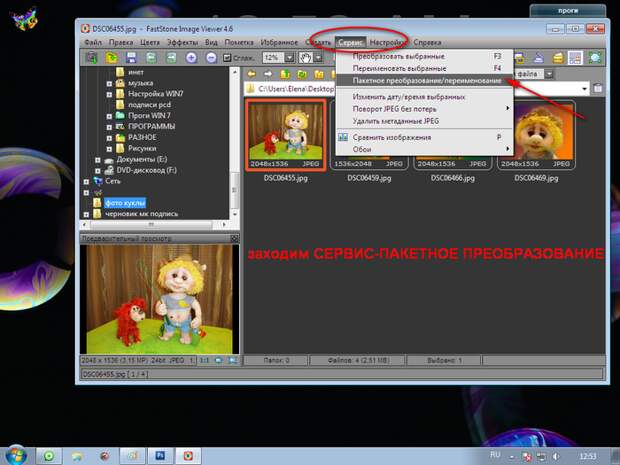Image resolution: width=620 pixels, height=465 pixels.
Task: Open Поворот JPEG без потерь submenu
Action: pyautogui.click(x=424, y=109)
